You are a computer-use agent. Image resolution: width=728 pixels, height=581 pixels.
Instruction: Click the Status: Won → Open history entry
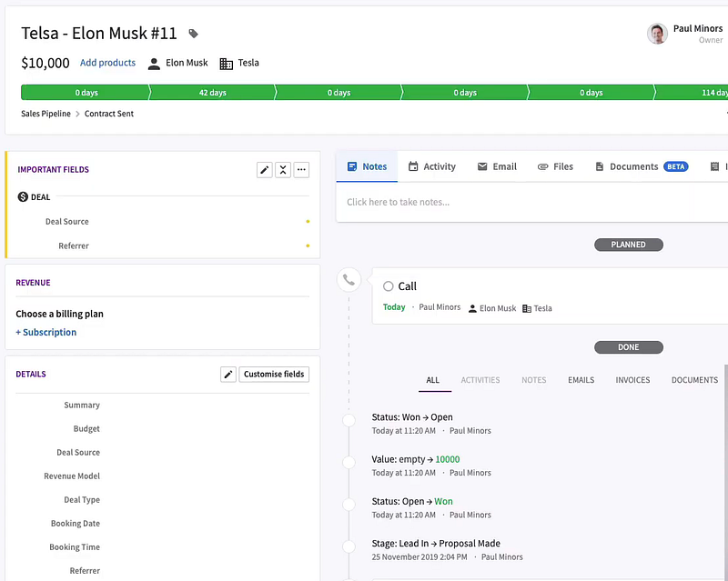pos(412,417)
